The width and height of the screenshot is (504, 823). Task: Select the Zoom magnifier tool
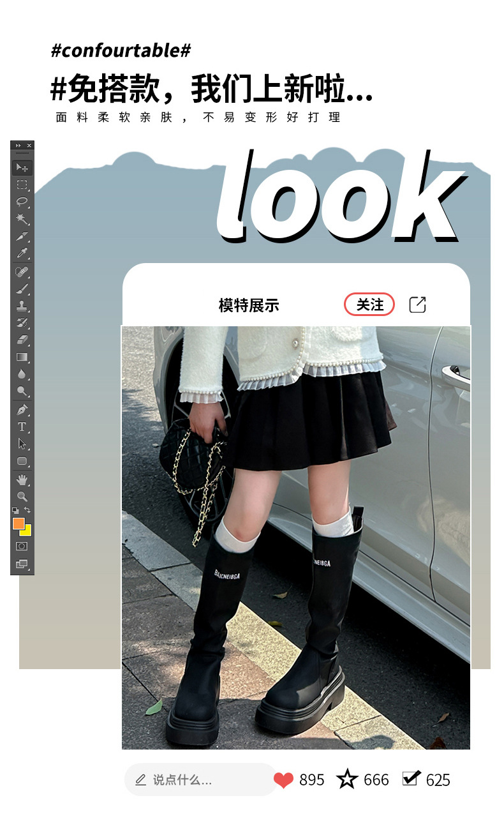(x=22, y=496)
